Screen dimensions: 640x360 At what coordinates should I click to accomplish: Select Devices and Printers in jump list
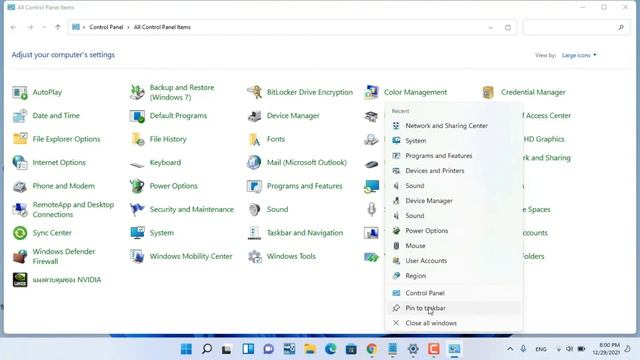click(453, 171)
